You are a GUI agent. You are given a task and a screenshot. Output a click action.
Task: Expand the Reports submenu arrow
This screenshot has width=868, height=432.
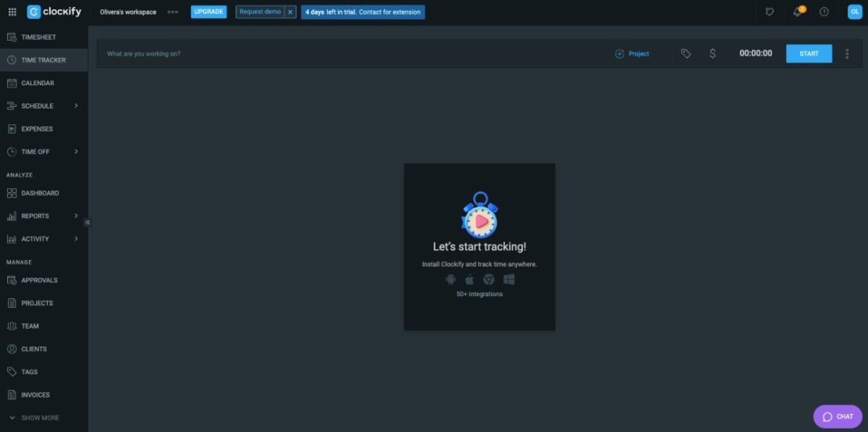click(x=76, y=216)
